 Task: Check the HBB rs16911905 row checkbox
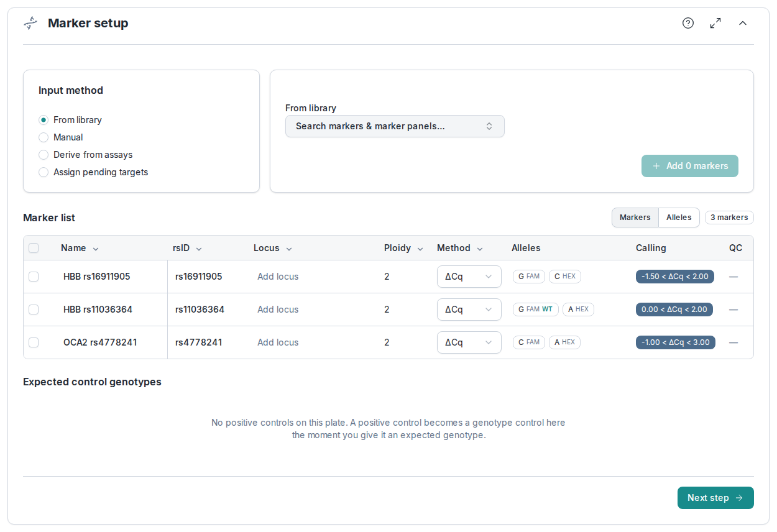(34, 277)
